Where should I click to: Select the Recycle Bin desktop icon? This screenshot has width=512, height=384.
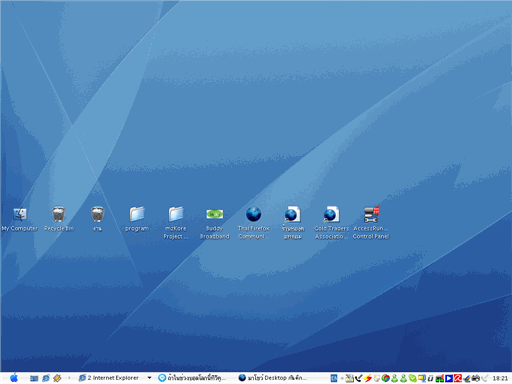(59, 219)
